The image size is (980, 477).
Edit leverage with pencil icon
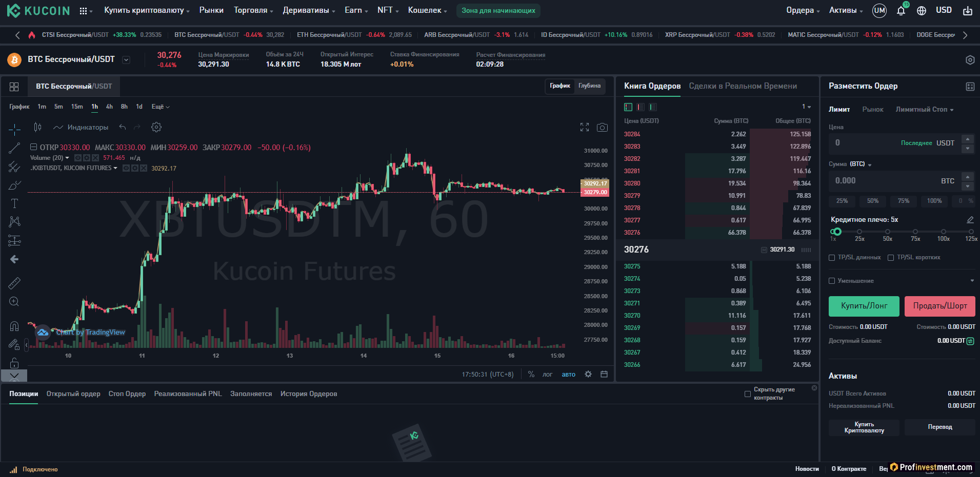coord(970,220)
